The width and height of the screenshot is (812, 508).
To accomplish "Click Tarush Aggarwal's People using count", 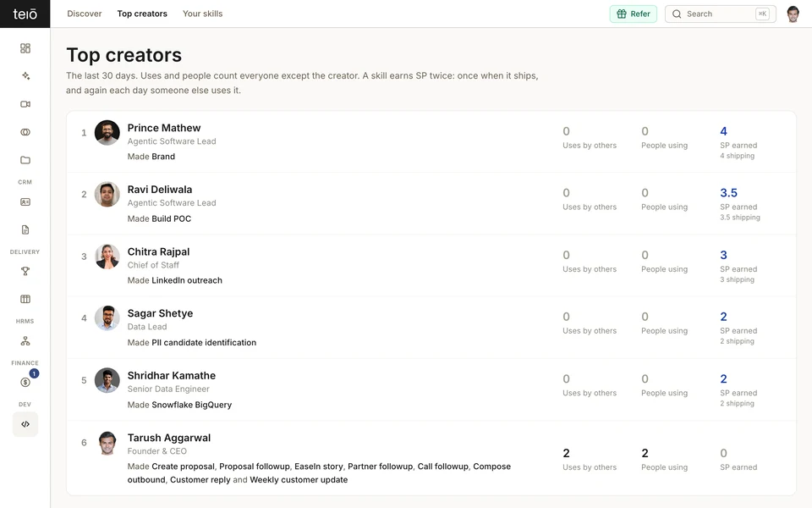I will coord(645,453).
